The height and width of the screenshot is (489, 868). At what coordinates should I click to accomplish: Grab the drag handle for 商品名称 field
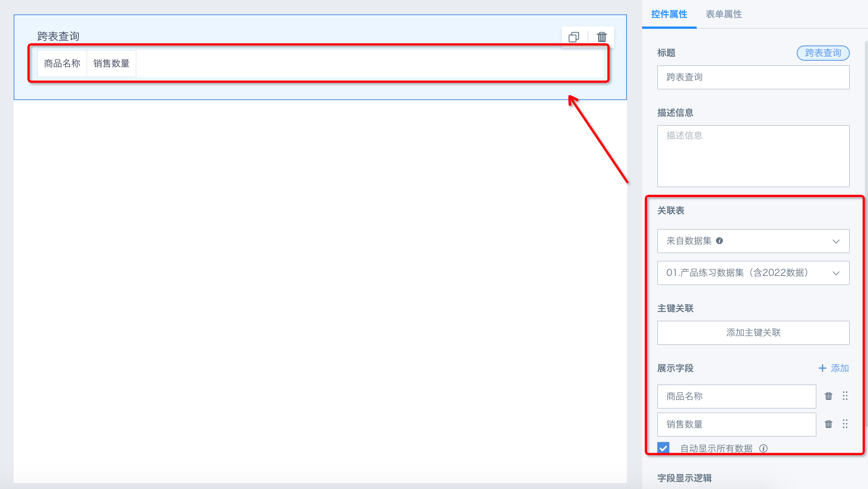(x=845, y=396)
